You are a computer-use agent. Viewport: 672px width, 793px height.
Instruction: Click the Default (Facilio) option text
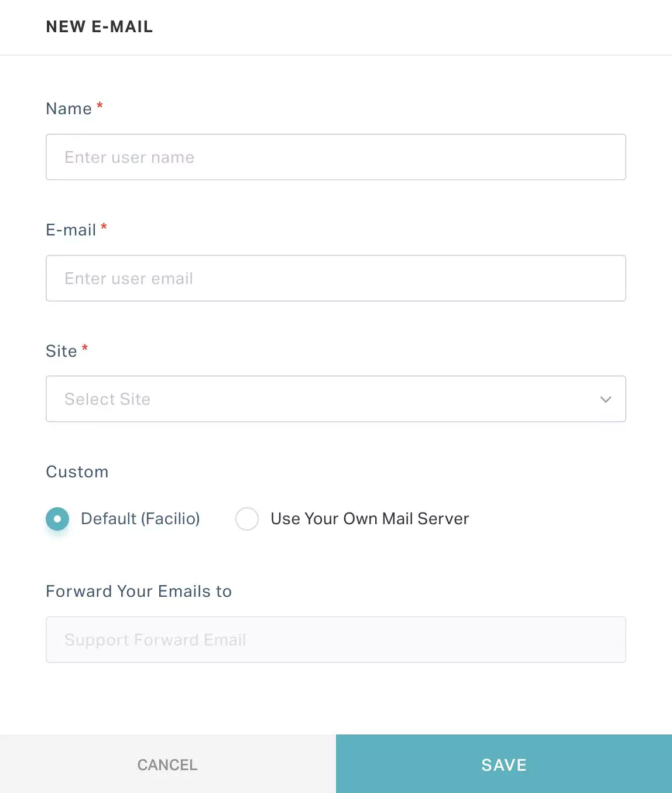(x=140, y=518)
